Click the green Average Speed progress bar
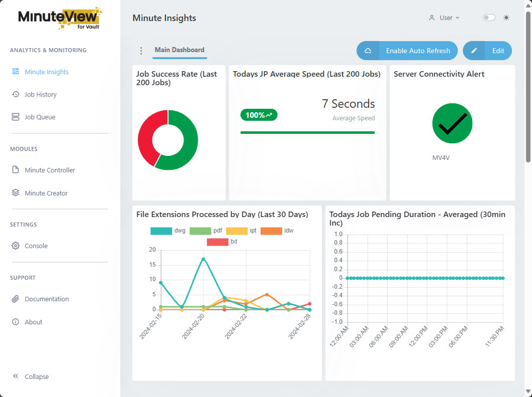The height and width of the screenshot is (397, 532). click(307, 132)
